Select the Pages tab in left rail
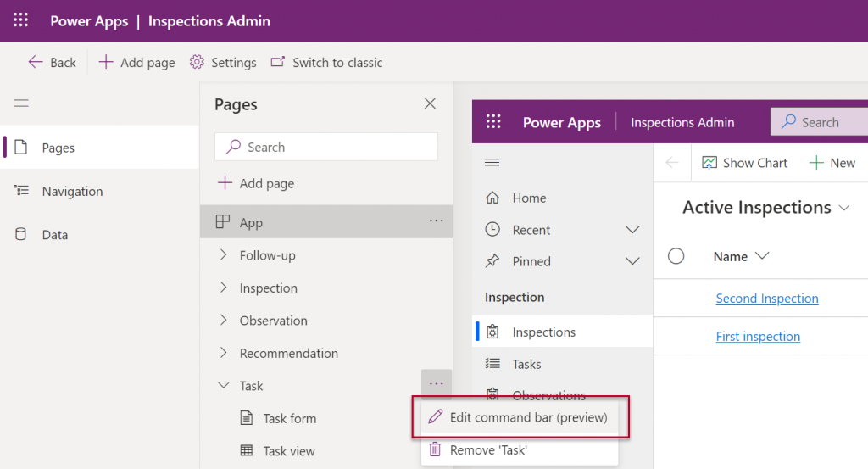This screenshot has width=868, height=469. click(100, 148)
